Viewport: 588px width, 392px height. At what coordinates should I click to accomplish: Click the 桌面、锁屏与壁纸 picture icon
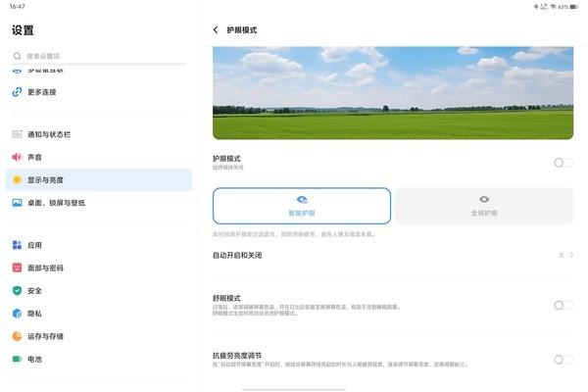17,203
